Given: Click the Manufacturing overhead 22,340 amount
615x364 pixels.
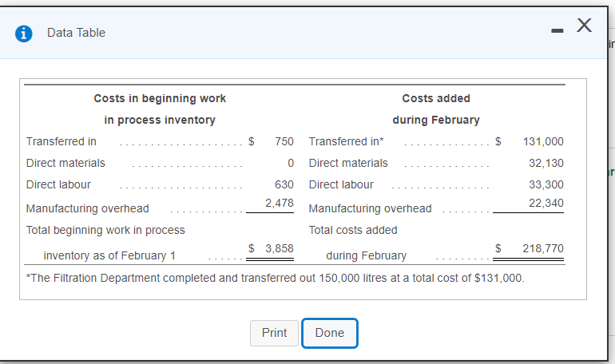Looking at the screenshot, I should [x=546, y=203].
